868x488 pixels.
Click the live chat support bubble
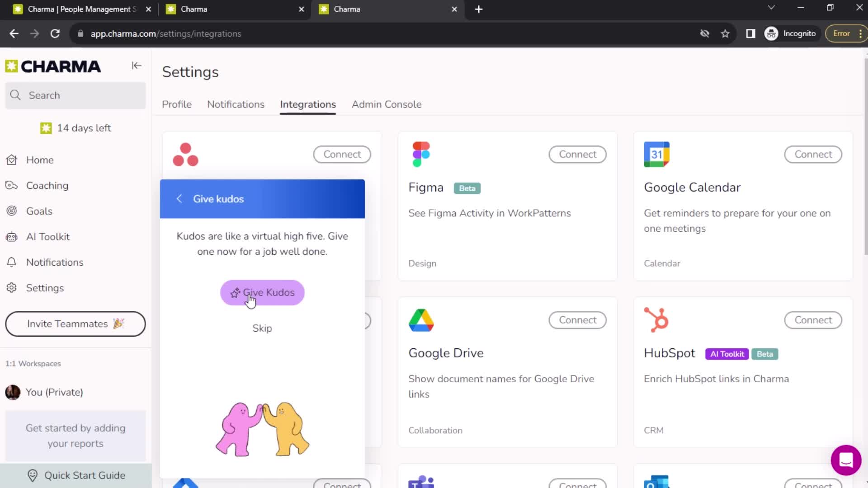(x=846, y=459)
